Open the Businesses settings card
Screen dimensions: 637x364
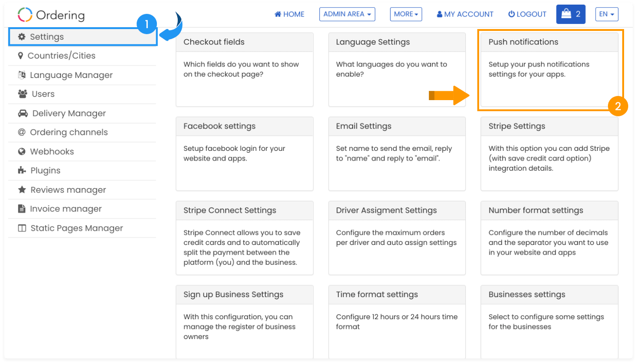point(549,322)
